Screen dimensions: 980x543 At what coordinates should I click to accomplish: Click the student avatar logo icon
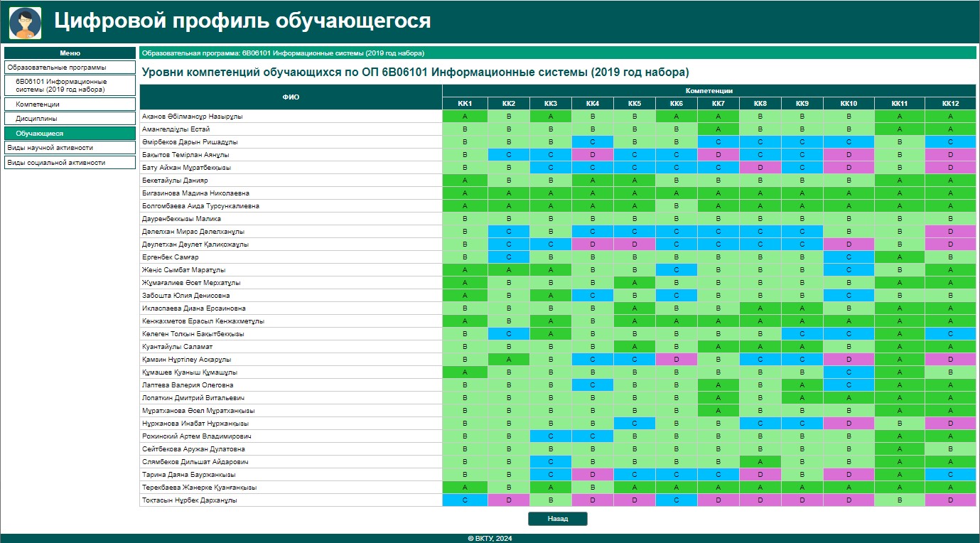pyautogui.click(x=25, y=23)
